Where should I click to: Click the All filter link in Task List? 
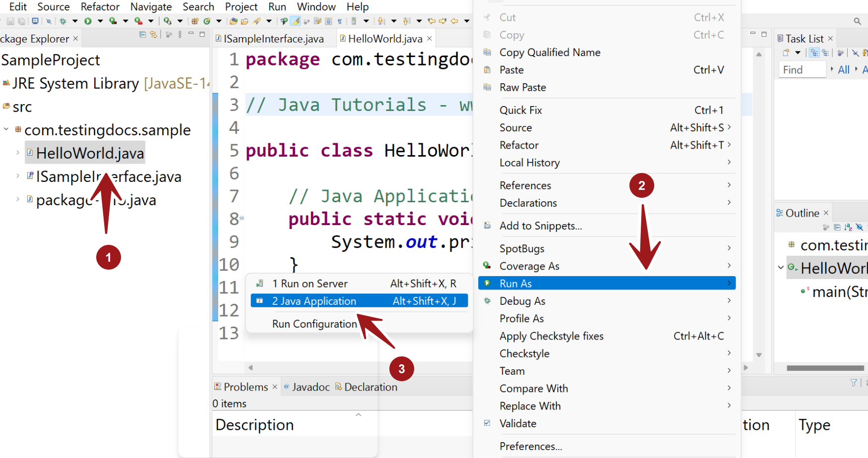[x=843, y=70]
